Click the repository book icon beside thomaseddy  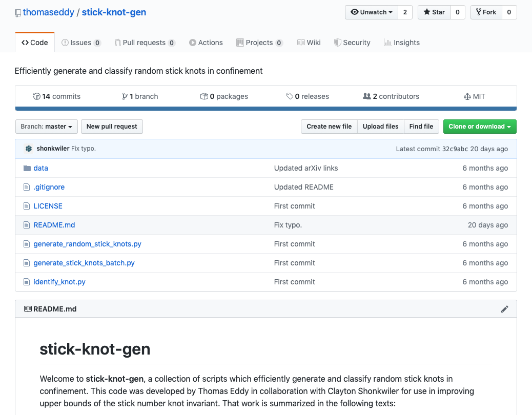click(x=18, y=13)
